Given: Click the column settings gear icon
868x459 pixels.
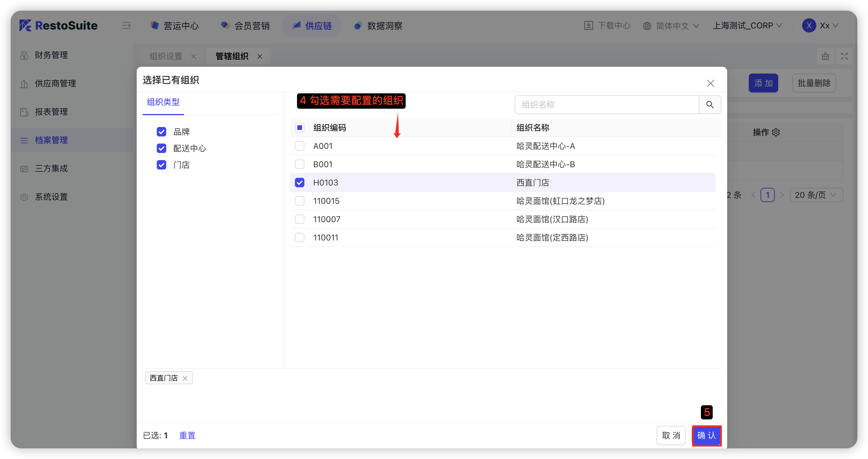Looking at the screenshot, I should point(776,132).
